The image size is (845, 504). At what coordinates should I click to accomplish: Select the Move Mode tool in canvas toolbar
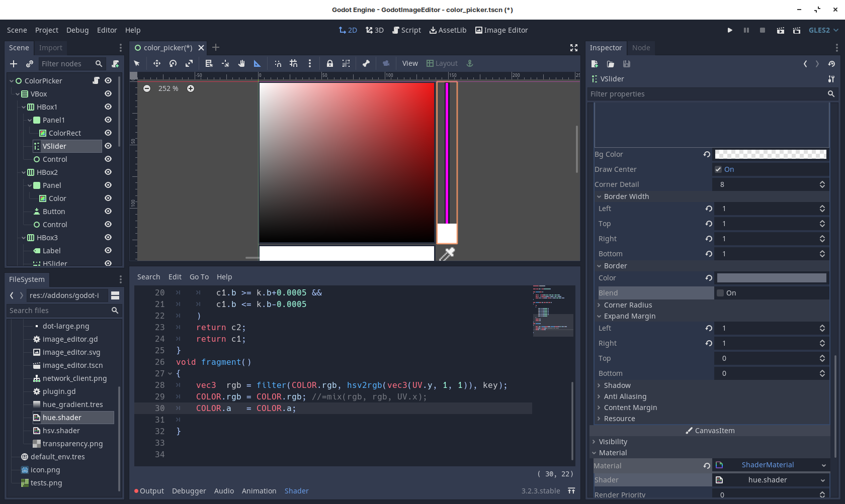pos(156,63)
